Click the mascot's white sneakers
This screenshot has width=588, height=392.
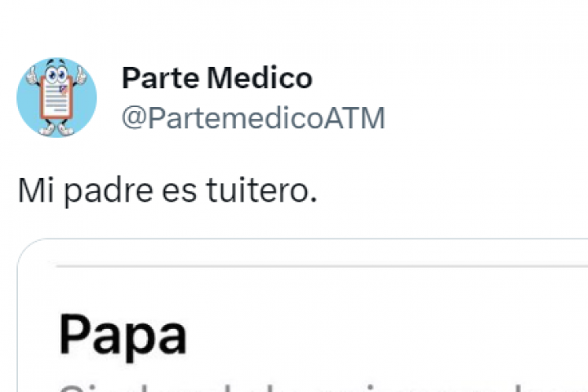56,129
